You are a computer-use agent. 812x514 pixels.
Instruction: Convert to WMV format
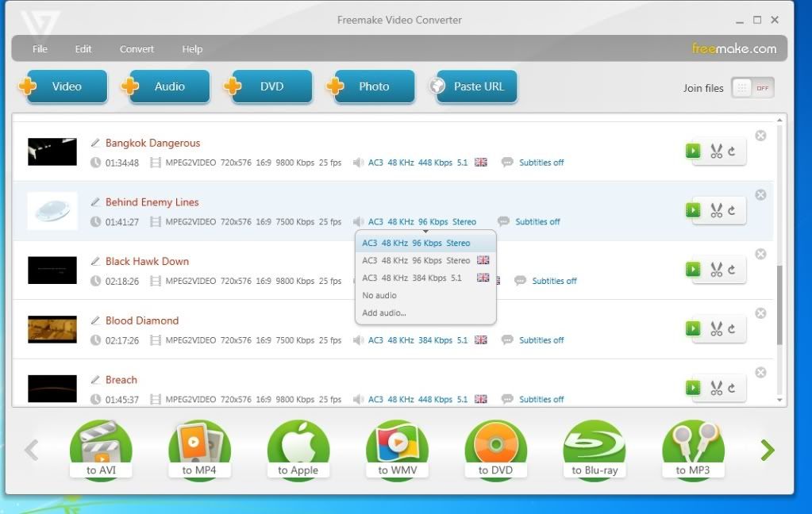(x=397, y=449)
